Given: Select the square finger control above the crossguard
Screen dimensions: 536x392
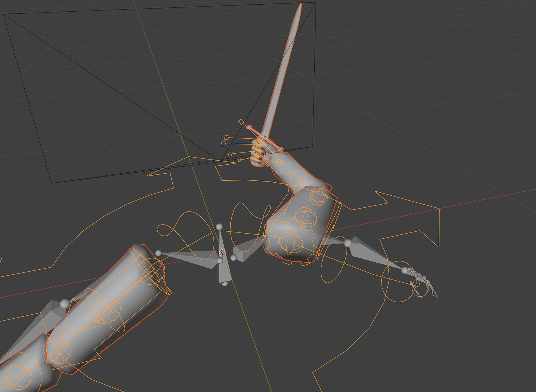Looking at the screenshot, I should [241, 122].
